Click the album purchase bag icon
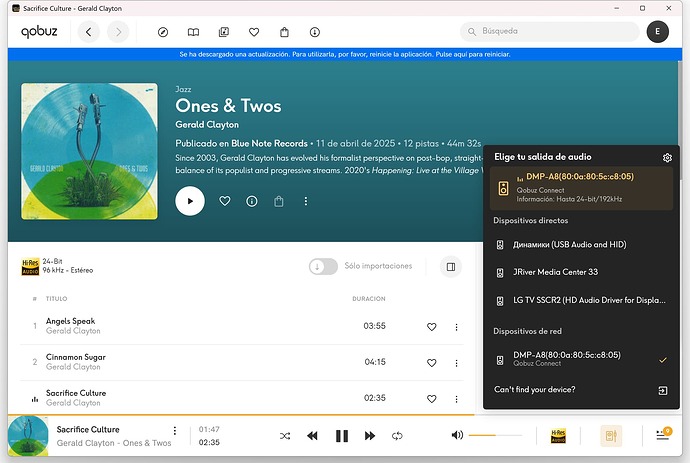The height and width of the screenshot is (463, 690). click(279, 202)
